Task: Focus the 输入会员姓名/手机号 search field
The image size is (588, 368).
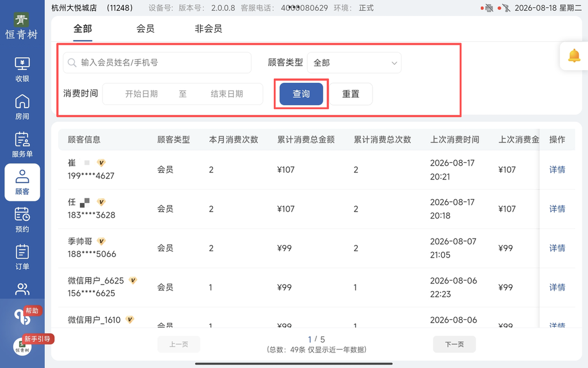Action: pos(157,62)
